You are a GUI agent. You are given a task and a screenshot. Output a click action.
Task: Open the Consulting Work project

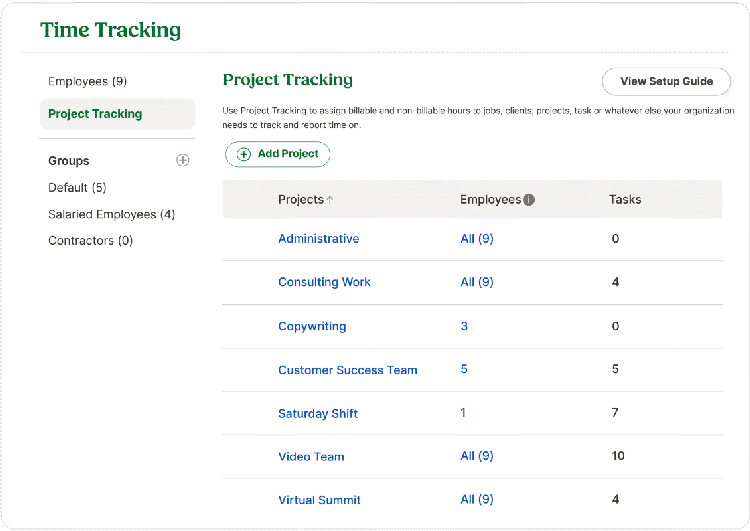(324, 282)
